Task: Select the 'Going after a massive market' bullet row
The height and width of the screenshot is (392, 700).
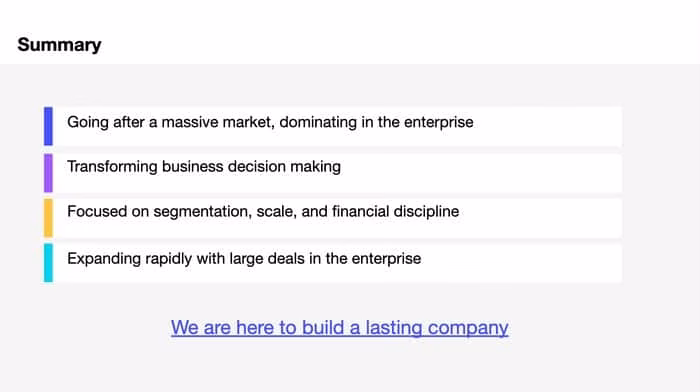Action: pyautogui.click(x=333, y=126)
